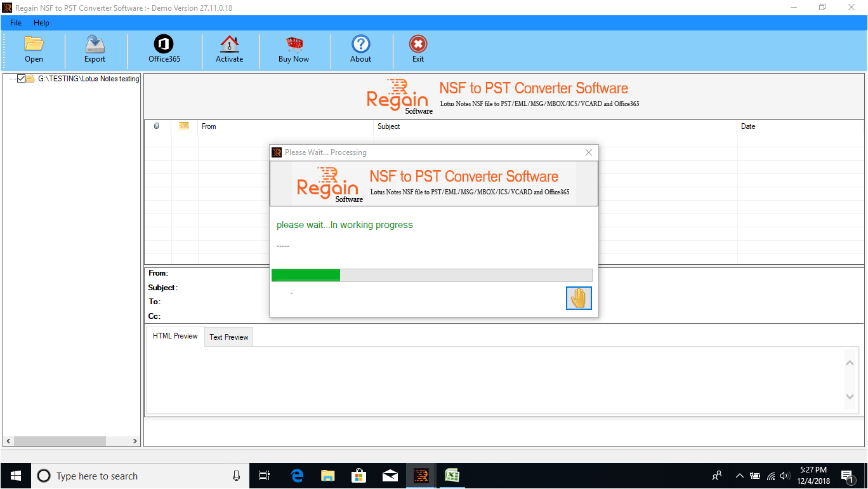The height and width of the screenshot is (489, 868).
Task: Open the Help menu
Action: (41, 23)
